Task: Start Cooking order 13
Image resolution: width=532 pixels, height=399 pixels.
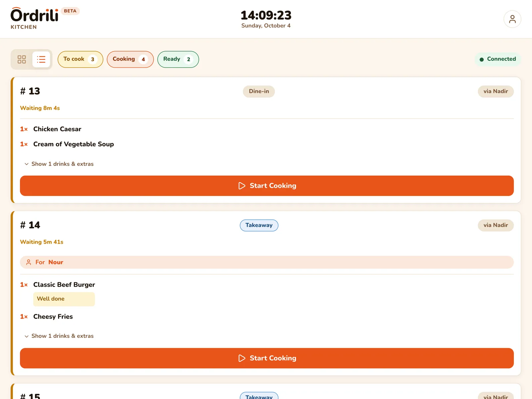Action: (267, 186)
